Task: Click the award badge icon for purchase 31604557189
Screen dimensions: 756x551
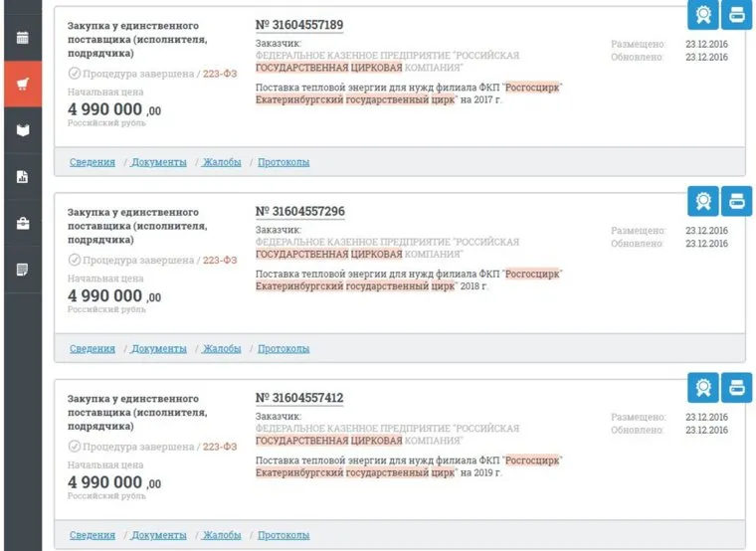Action: click(x=702, y=15)
